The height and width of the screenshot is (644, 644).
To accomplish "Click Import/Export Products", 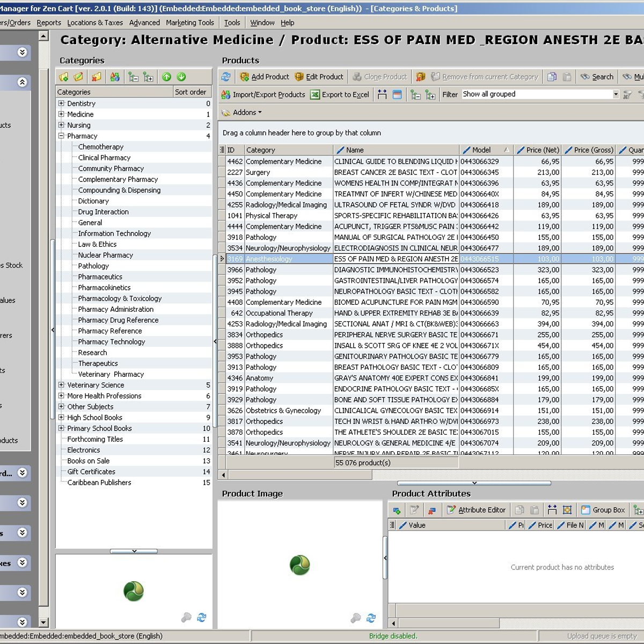I will tap(263, 94).
